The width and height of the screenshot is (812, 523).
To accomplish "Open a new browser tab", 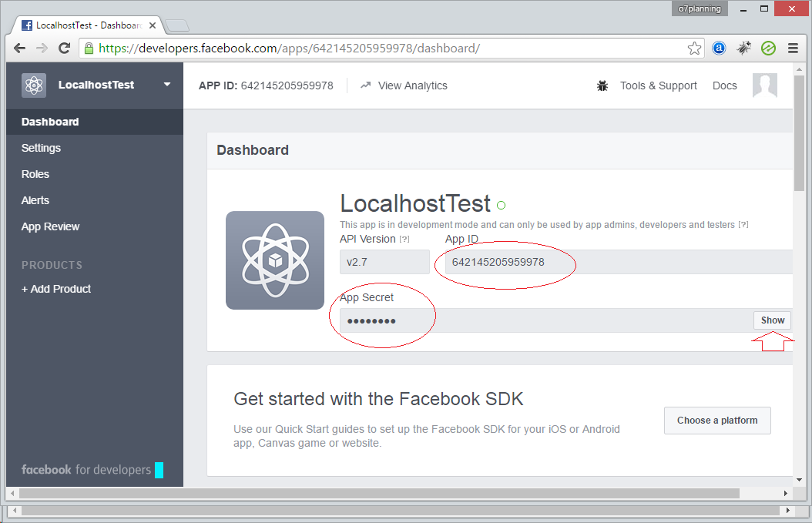I will point(177,25).
